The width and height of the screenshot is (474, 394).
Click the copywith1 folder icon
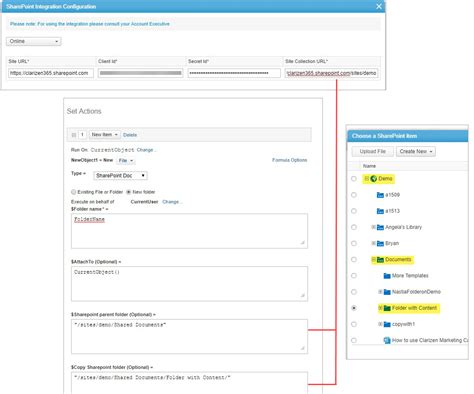click(387, 324)
